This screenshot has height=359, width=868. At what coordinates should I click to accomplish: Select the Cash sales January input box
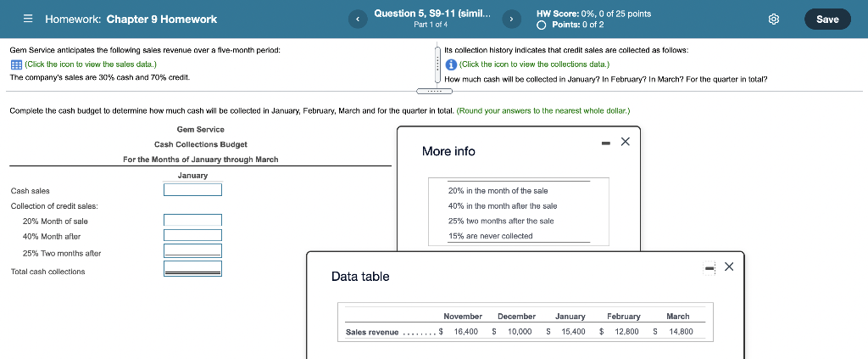pyautogui.click(x=192, y=190)
